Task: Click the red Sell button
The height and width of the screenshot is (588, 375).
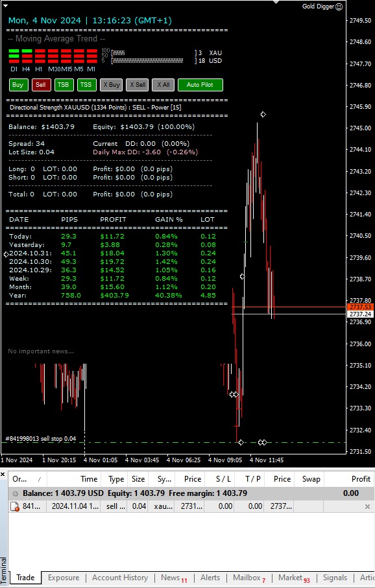Action: 41,85
